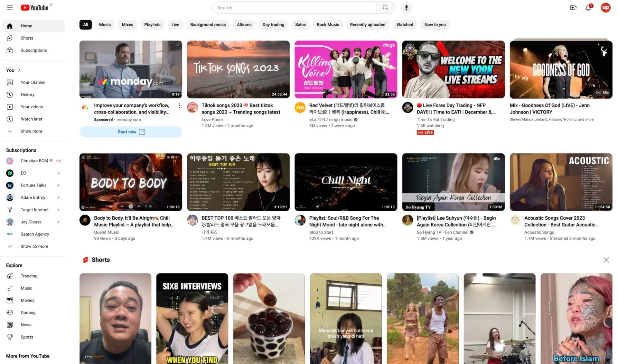Viewport: 618px width, 364px height.
Task: Switch to the Music filter tab
Action: [105, 24]
